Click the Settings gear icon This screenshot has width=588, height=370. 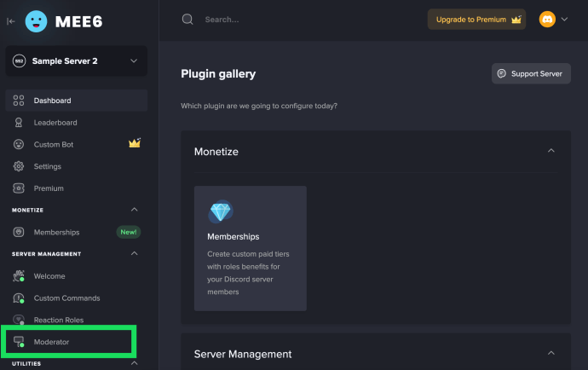click(x=19, y=166)
